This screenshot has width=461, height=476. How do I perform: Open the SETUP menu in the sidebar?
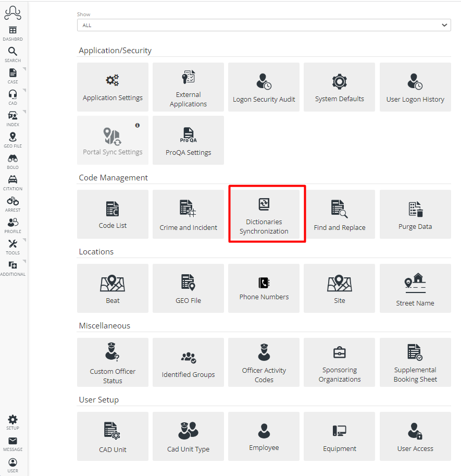coord(13,421)
